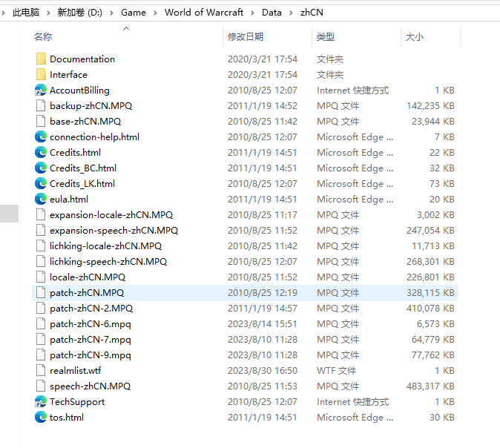This screenshot has width=500, height=448.
Task: Select the file name locale-zhCN.MPQ
Action: (88, 277)
